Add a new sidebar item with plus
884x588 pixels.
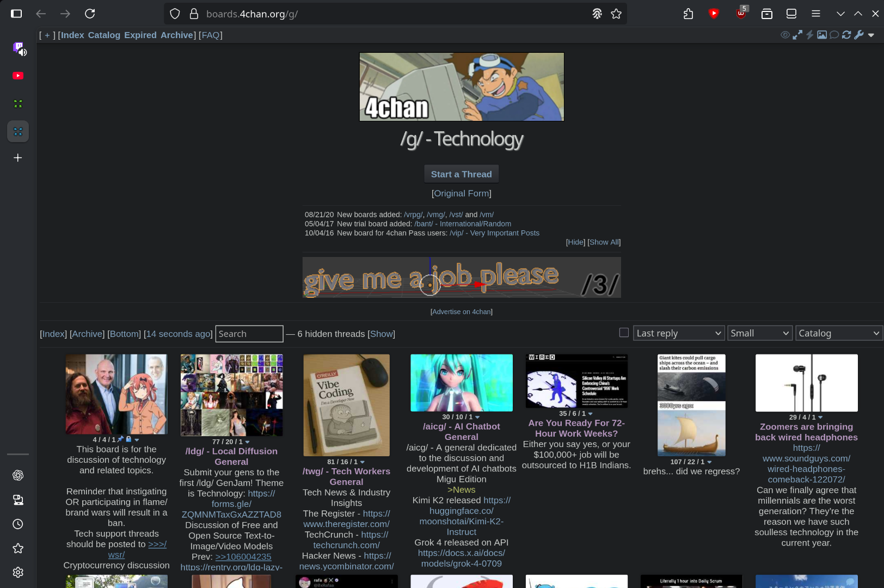18,158
